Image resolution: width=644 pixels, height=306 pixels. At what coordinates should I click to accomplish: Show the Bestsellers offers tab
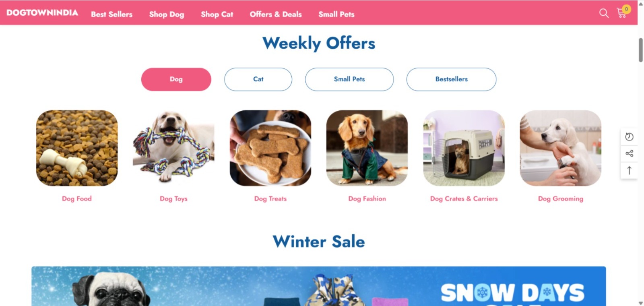tap(451, 79)
